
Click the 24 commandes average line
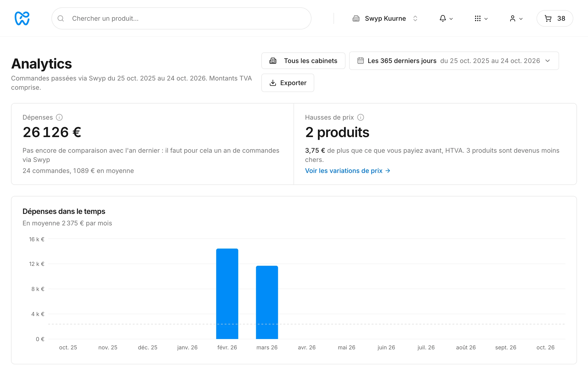(x=78, y=171)
